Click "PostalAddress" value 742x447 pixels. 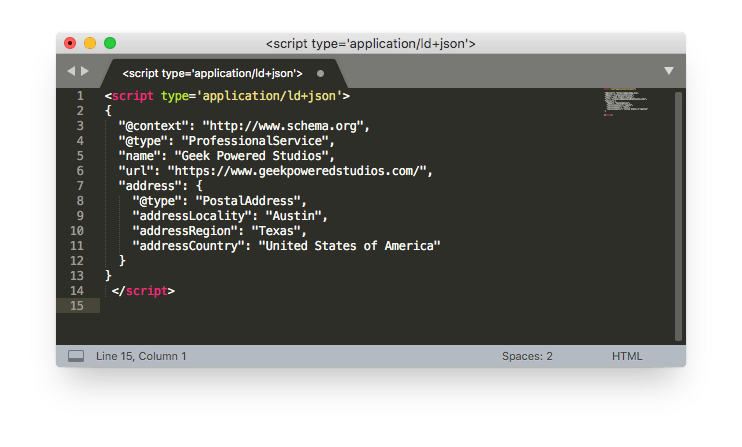point(247,201)
